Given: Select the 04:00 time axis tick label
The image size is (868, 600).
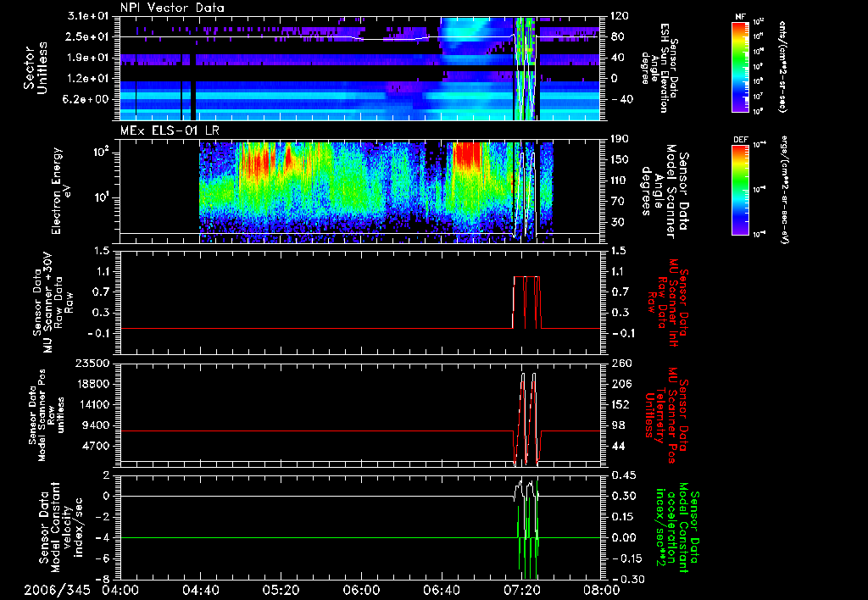Looking at the screenshot, I should (120, 591).
